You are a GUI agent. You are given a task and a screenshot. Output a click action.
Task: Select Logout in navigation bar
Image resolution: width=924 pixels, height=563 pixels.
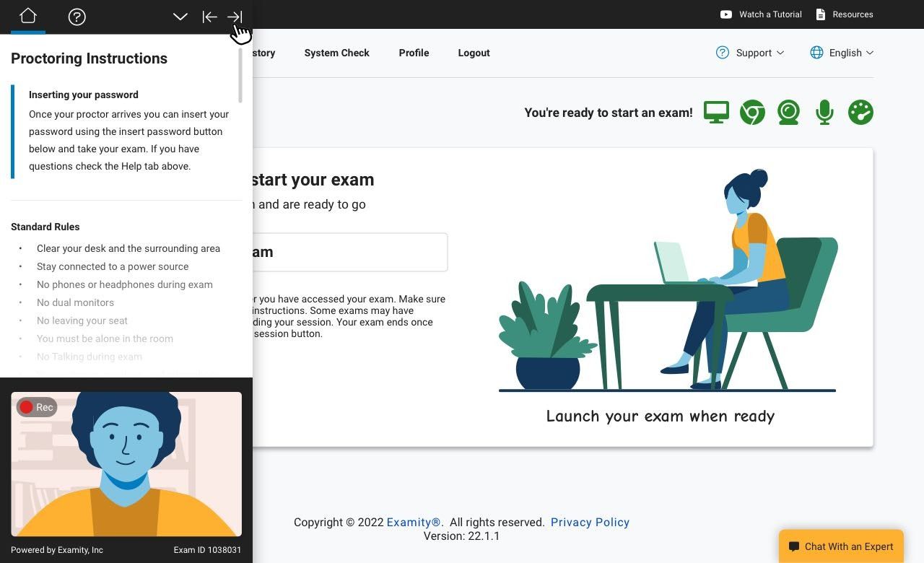[474, 53]
